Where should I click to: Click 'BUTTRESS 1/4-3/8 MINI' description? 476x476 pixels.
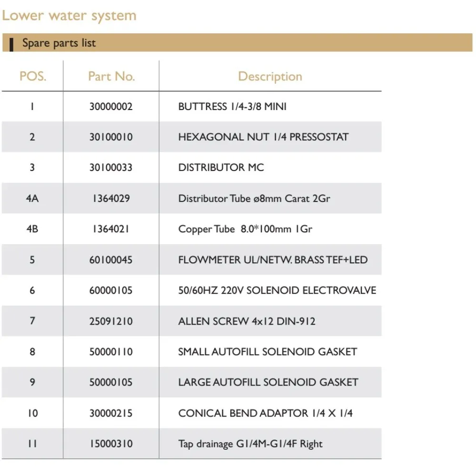click(232, 107)
